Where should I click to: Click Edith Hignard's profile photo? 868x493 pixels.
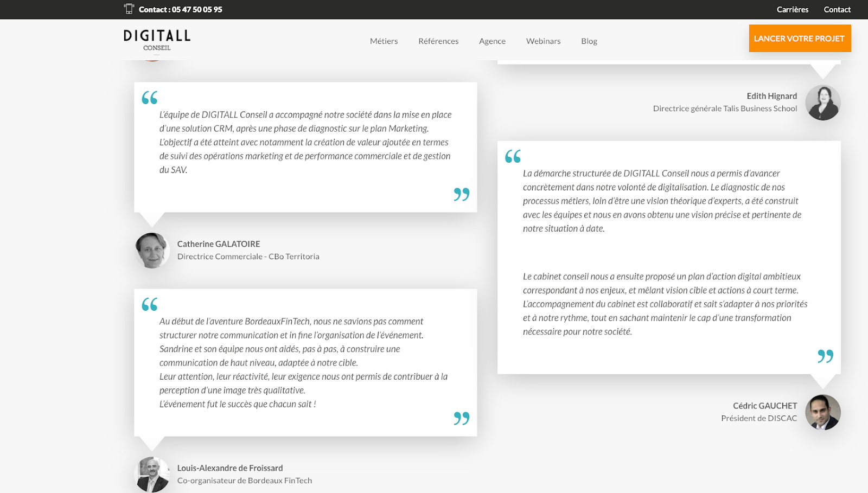824,102
